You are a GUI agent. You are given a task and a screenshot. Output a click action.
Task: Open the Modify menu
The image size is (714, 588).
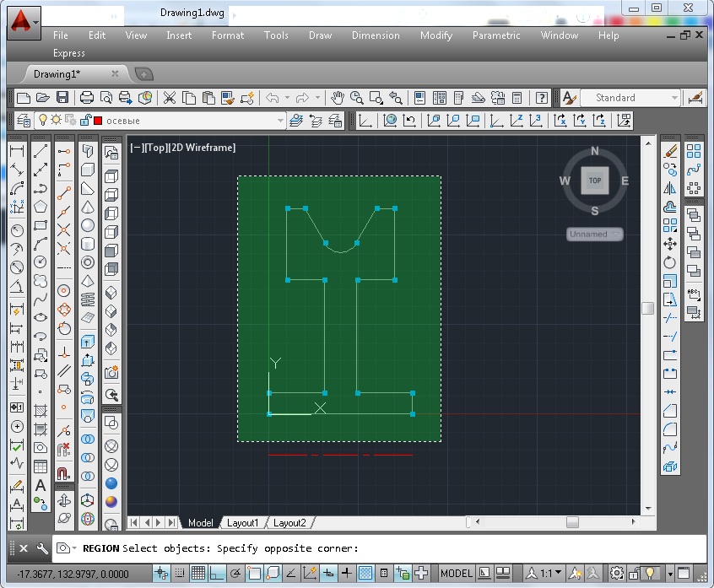(436, 35)
